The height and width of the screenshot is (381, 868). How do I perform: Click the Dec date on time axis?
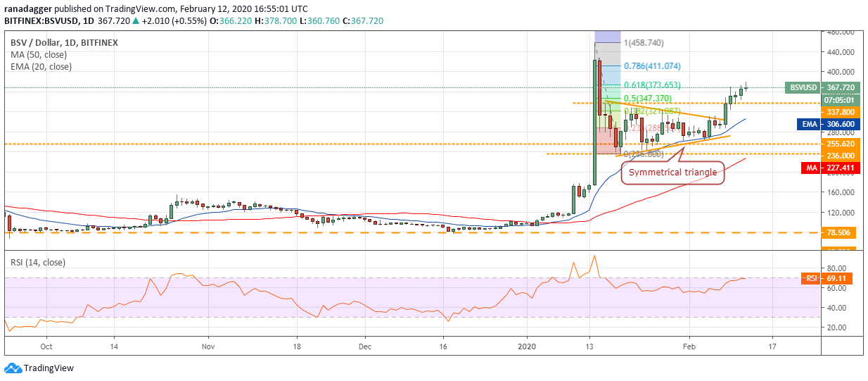(364, 346)
